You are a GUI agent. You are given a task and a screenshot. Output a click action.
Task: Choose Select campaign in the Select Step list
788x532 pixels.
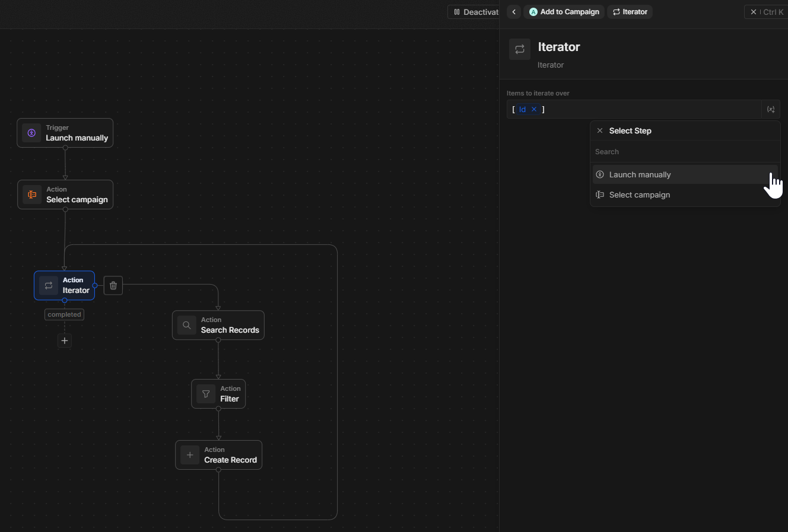(x=685, y=195)
